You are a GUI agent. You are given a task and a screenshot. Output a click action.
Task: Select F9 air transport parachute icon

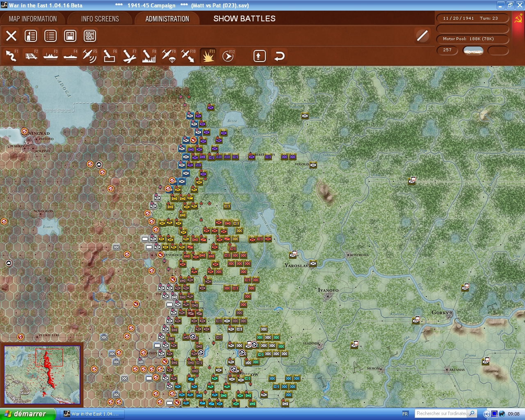[169, 56]
